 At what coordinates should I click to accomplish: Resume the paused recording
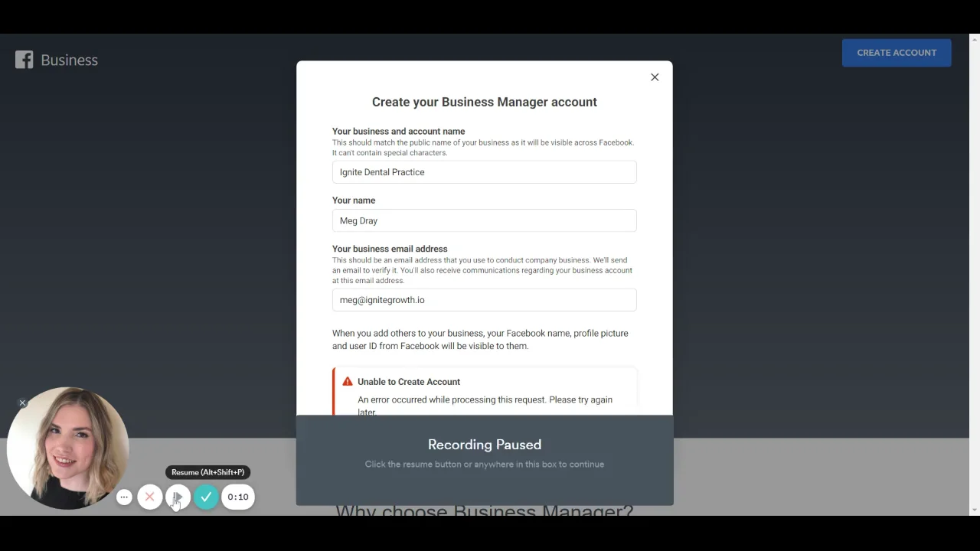click(x=178, y=497)
